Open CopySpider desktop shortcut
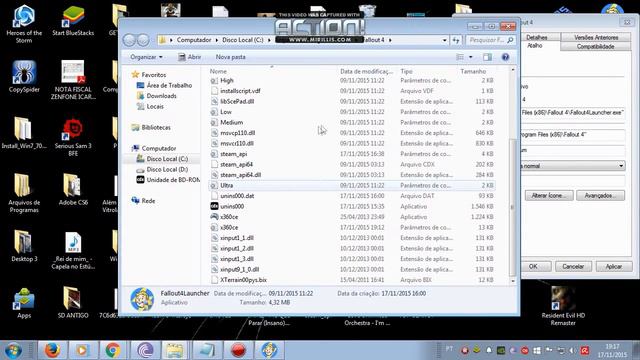Image resolution: width=640 pixels, height=360 pixels. click(x=24, y=77)
